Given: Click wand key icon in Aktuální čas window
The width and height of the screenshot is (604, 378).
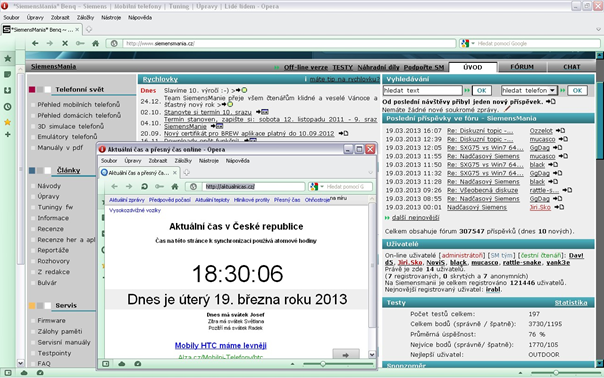Looking at the screenshot, I should coord(159,186).
